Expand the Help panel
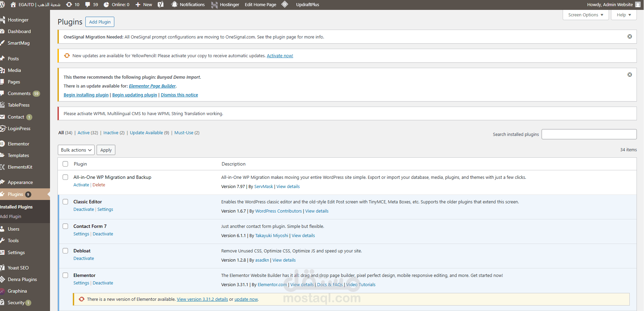Viewport: 644px width, 311px height. point(624,15)
